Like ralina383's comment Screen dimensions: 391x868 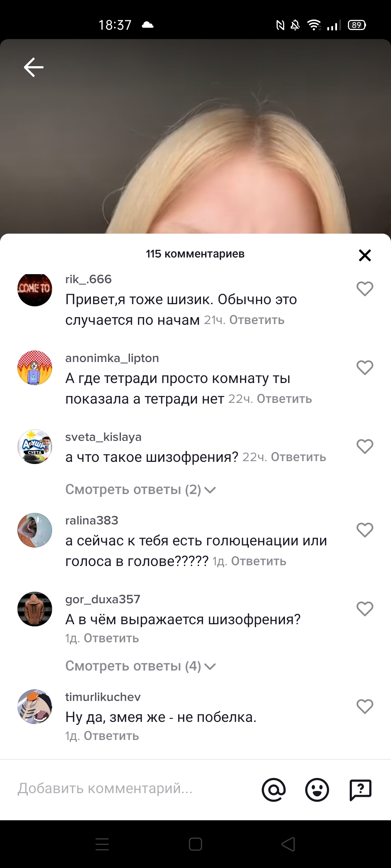pyautogui.click(x=365, y=530)
